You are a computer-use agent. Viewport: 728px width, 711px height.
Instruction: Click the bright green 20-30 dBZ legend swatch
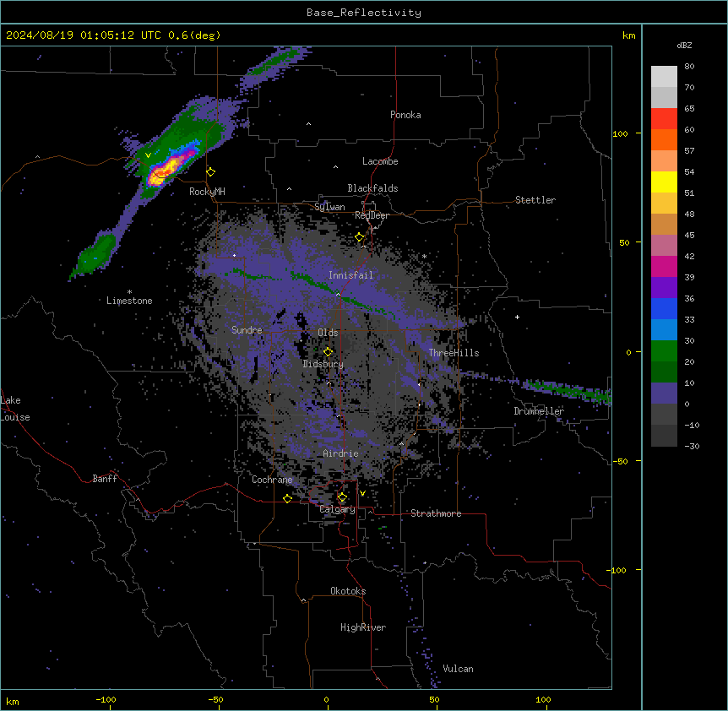coord(664,351)
